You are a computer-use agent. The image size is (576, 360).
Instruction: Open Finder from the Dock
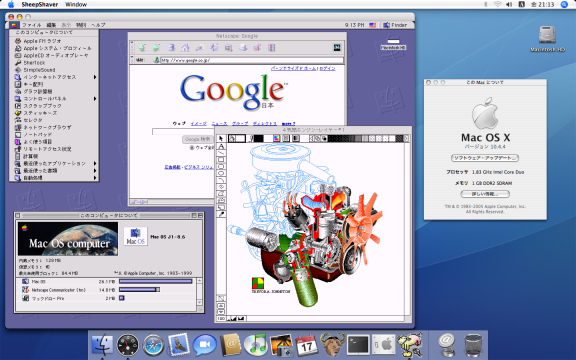click(x=102, y=345)
